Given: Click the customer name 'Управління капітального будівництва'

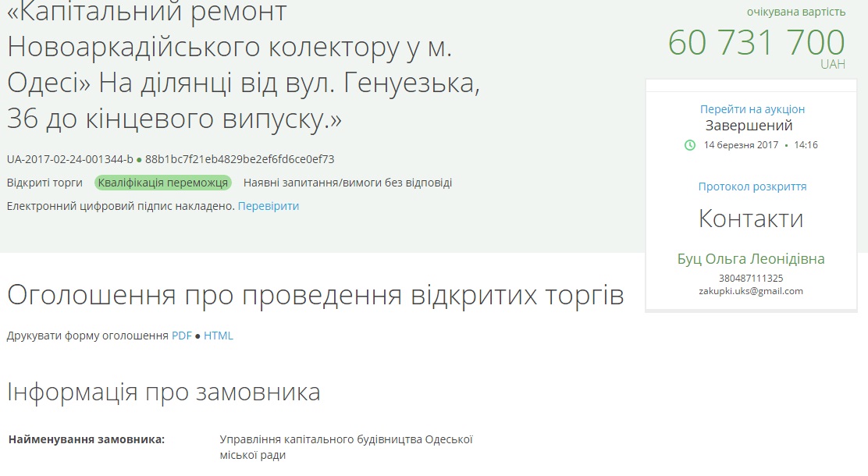Looking at the screenshot, I should point(346,439).
